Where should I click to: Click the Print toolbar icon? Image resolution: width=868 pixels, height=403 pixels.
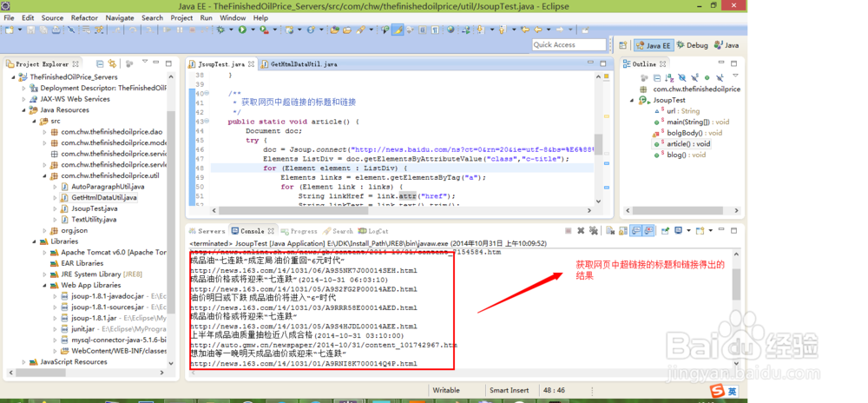(56, 30)
